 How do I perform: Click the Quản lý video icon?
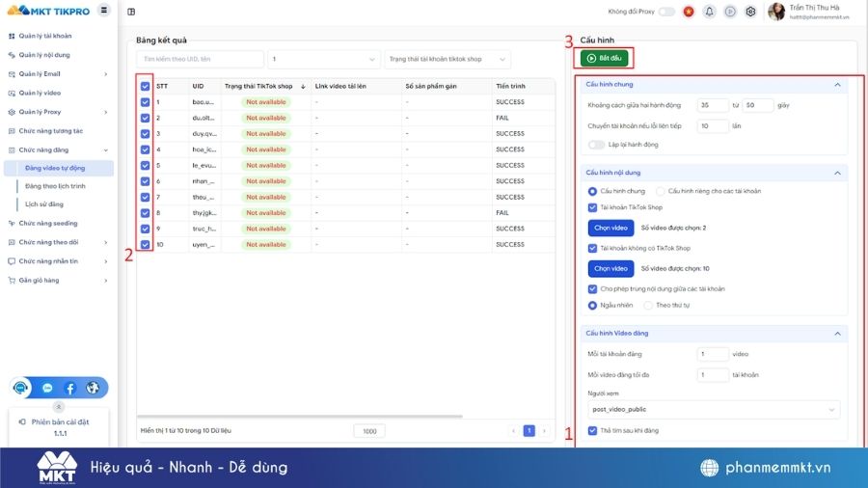[12, 93]
